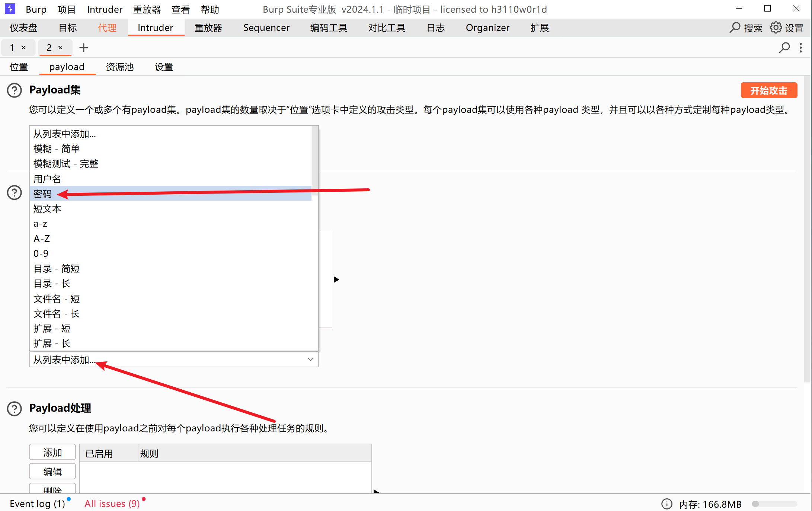Close Intruder attack tab 2
This screenshot has height=511, width=812.
(x=60, y=48)
